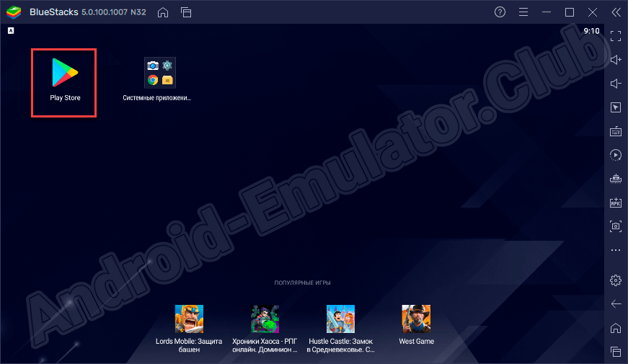Screen dimensions: 628x364
Task: Decrease volume using sidebar speaker minus
Action: click(x=616, y=84)
